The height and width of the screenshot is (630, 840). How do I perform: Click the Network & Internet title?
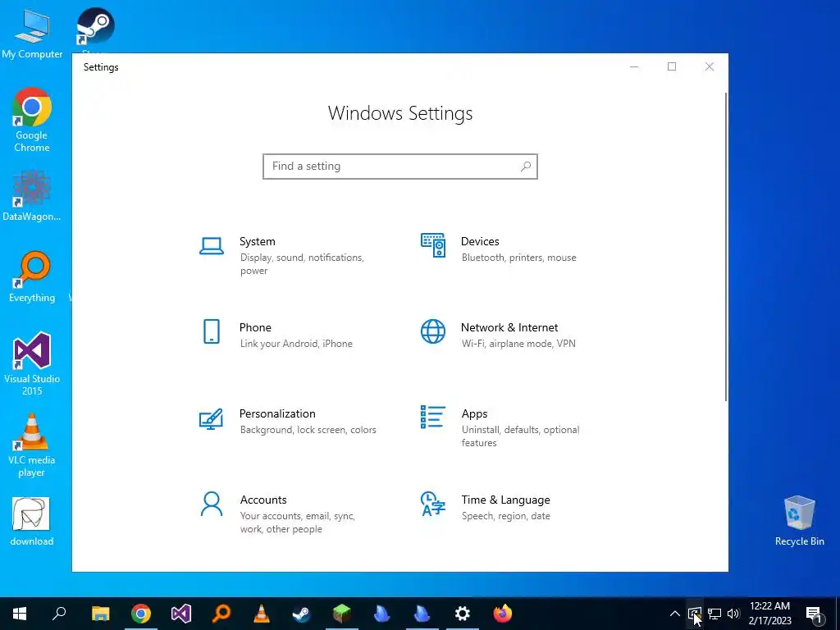click(509, 327)
